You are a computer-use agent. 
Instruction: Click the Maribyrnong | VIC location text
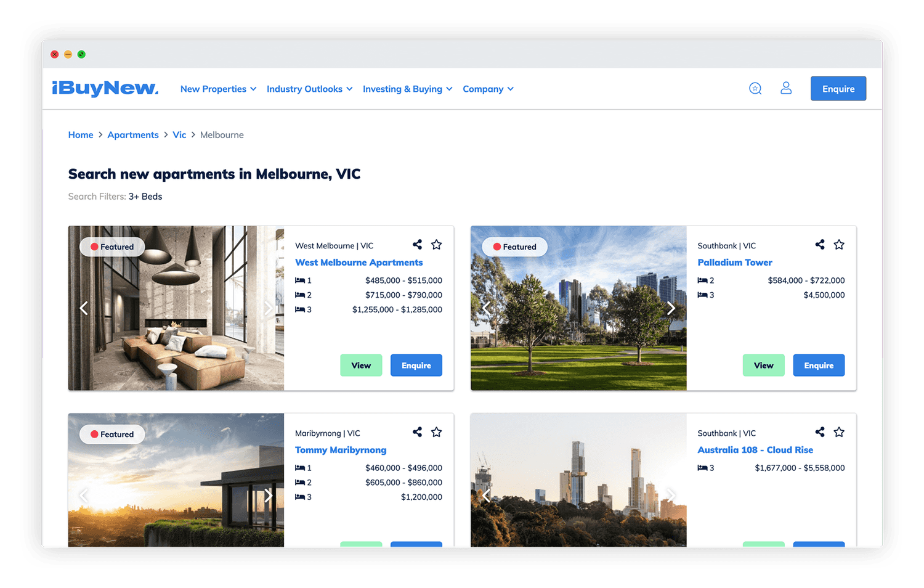[x=328, y=433]
